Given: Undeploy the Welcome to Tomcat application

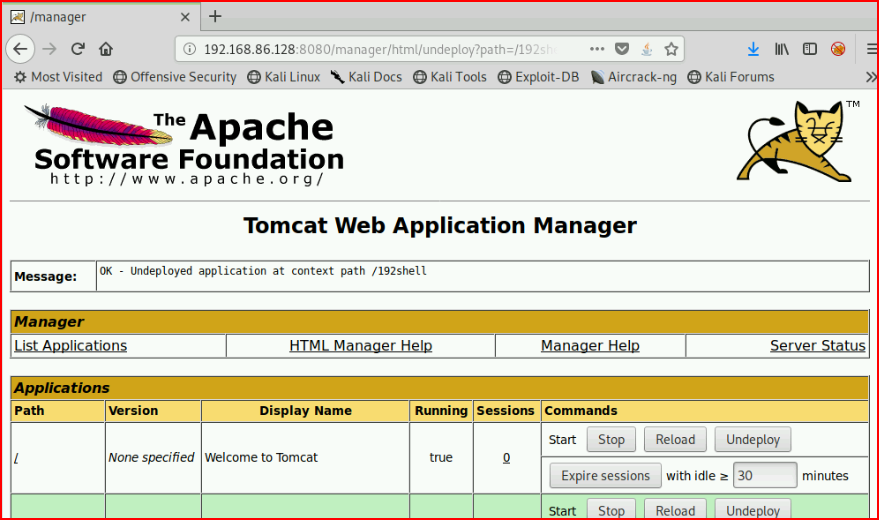Looking at the screenshot, I should pos(752,439).
